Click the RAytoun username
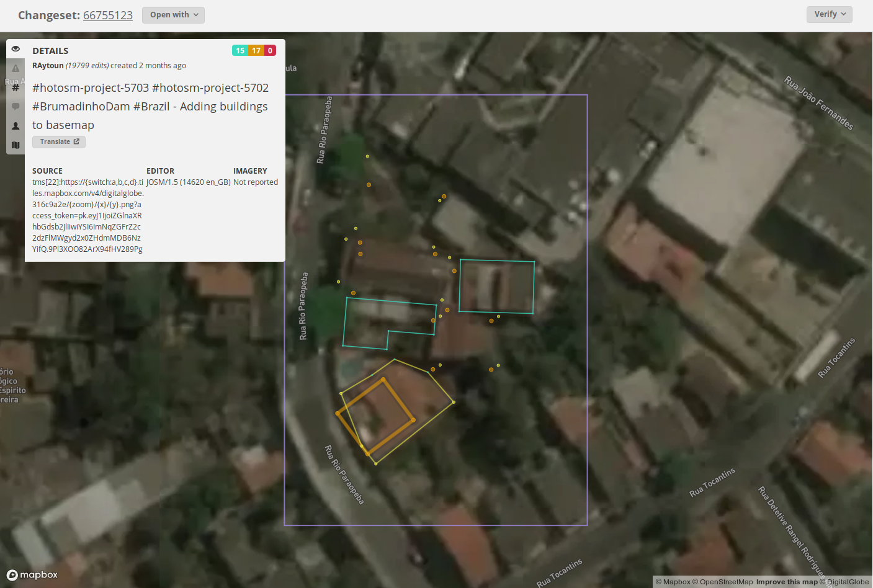The height and width of the screenshot is (588, 873). pos(48,66)
